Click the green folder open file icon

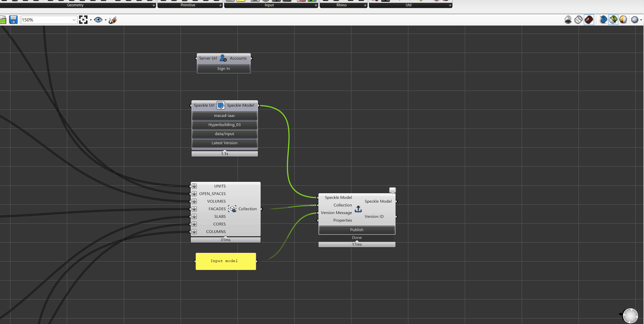click(x=3, y=20)
